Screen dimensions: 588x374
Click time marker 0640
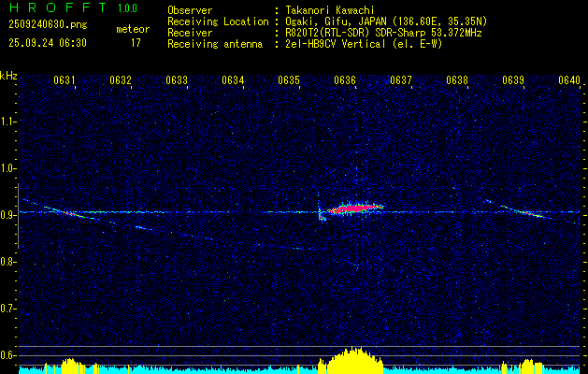click(569, 80)
